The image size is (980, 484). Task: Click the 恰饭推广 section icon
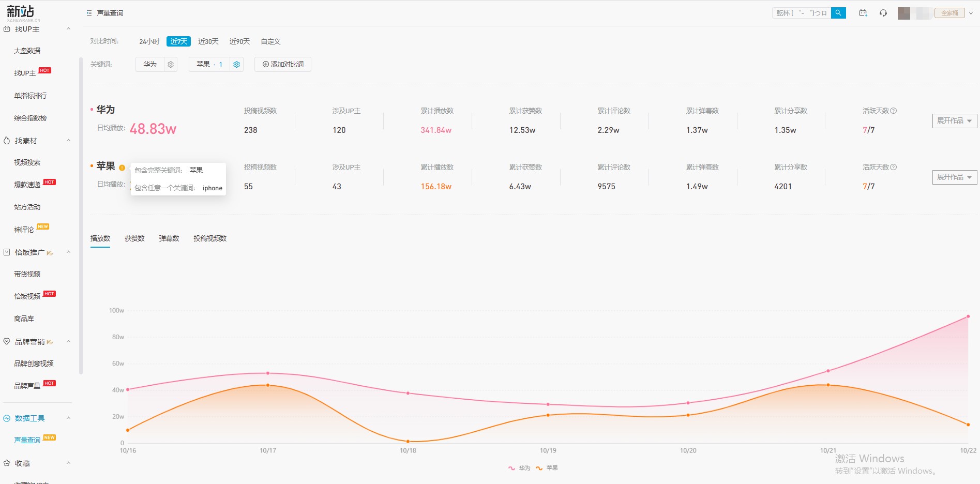point(7,252)
